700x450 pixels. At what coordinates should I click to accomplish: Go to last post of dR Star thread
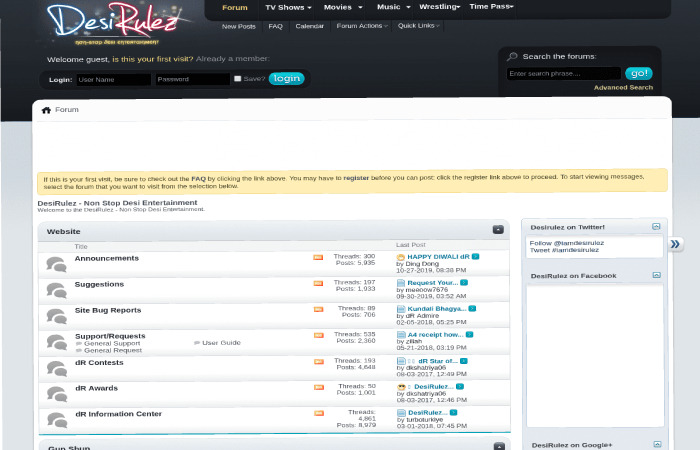464,361
